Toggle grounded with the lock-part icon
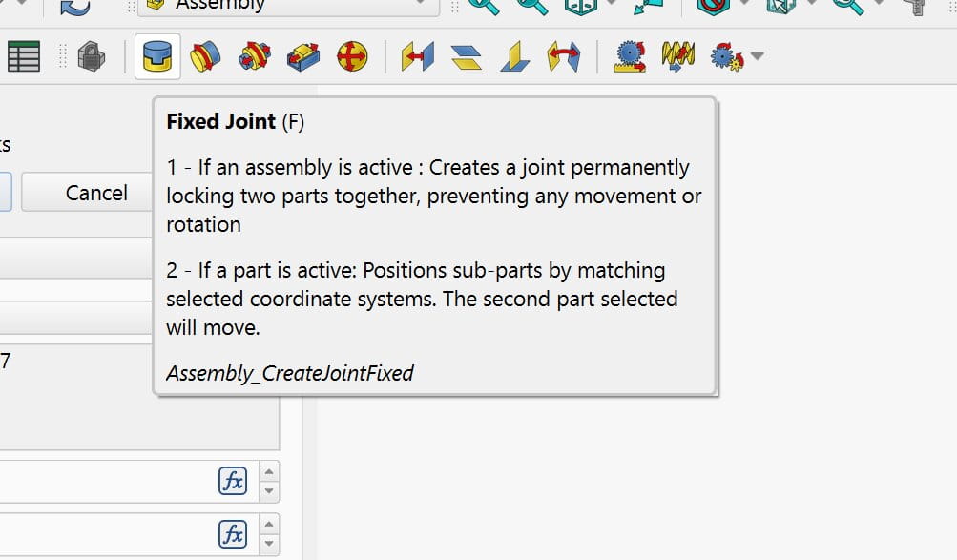The width and height of the screenshot is (957, 560). 91,57
